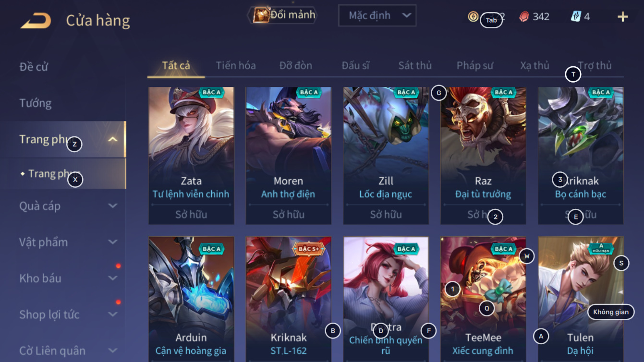
Task: Switch to the Sát thủ tab
Action: [x=415, y=65]
